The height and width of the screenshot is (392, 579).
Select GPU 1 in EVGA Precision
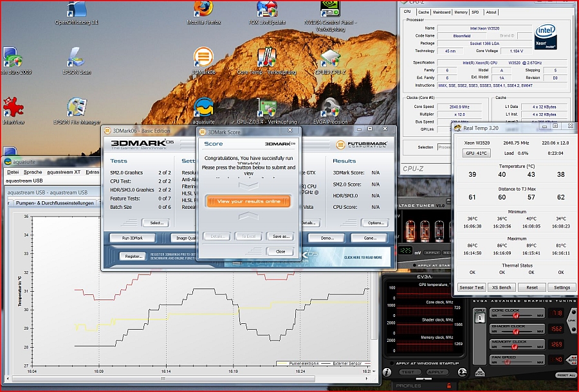coord(480,318)
